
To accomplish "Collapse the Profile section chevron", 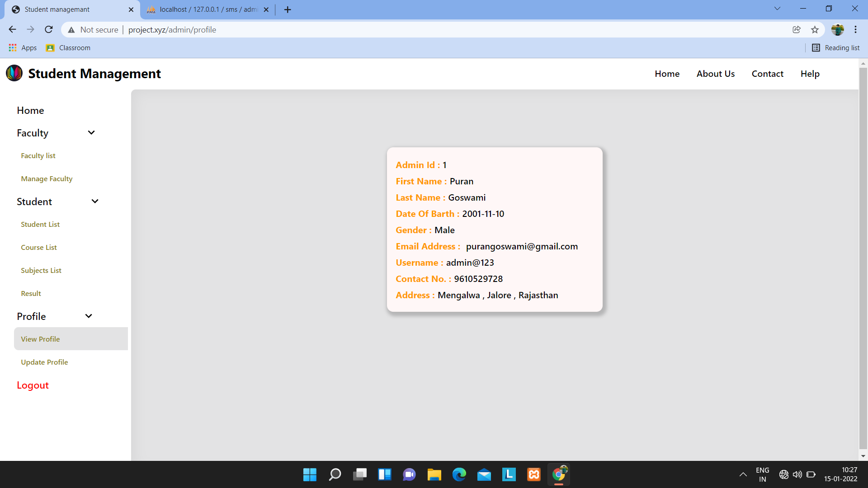I will 88,316.
